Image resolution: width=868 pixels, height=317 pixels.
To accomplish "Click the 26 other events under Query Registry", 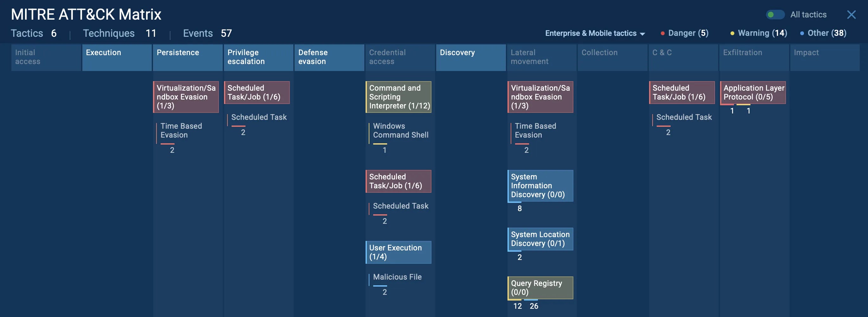I will (534, 306).
